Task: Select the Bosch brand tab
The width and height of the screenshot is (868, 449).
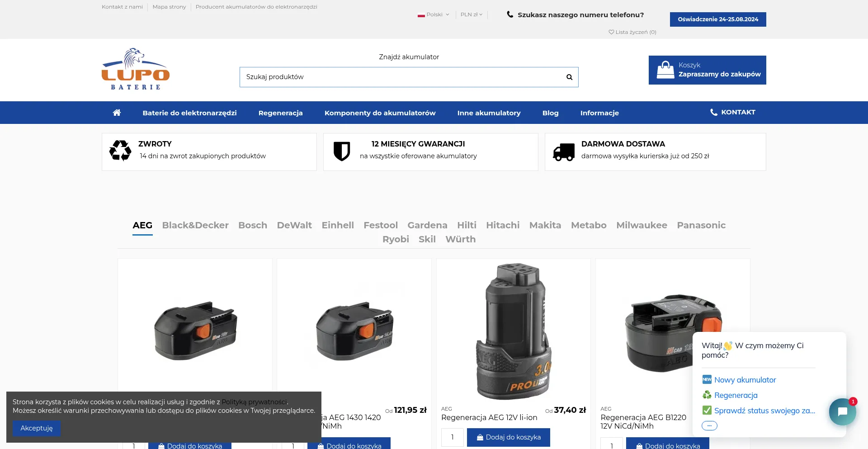Action: pos(253,225)
